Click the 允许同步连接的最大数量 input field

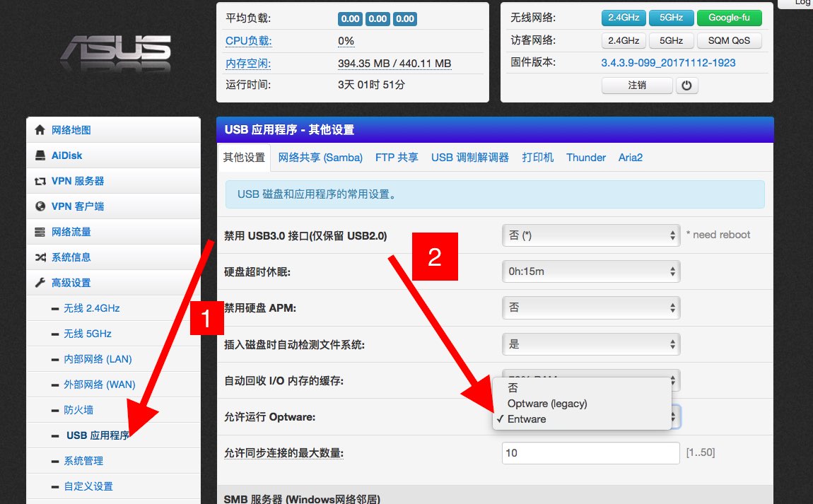tap(590, 452)
